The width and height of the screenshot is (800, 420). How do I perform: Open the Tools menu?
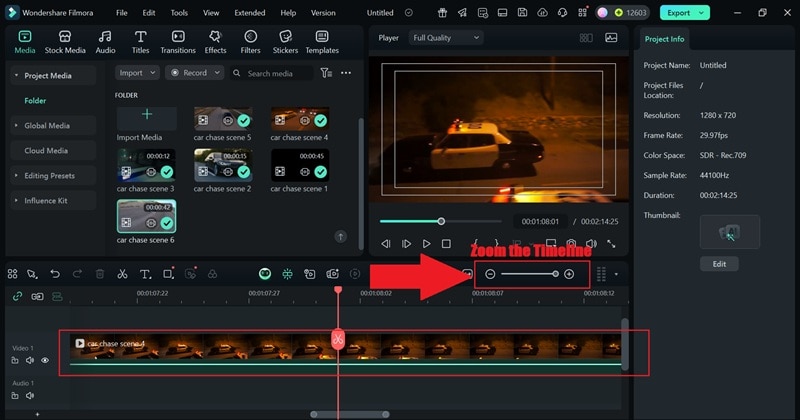tap(179, 13)
